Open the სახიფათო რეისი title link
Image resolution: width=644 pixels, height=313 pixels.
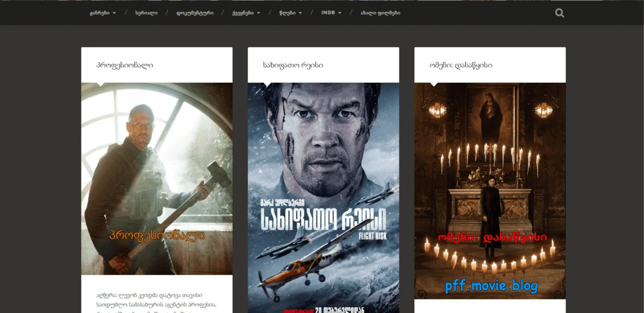(293, 65)
